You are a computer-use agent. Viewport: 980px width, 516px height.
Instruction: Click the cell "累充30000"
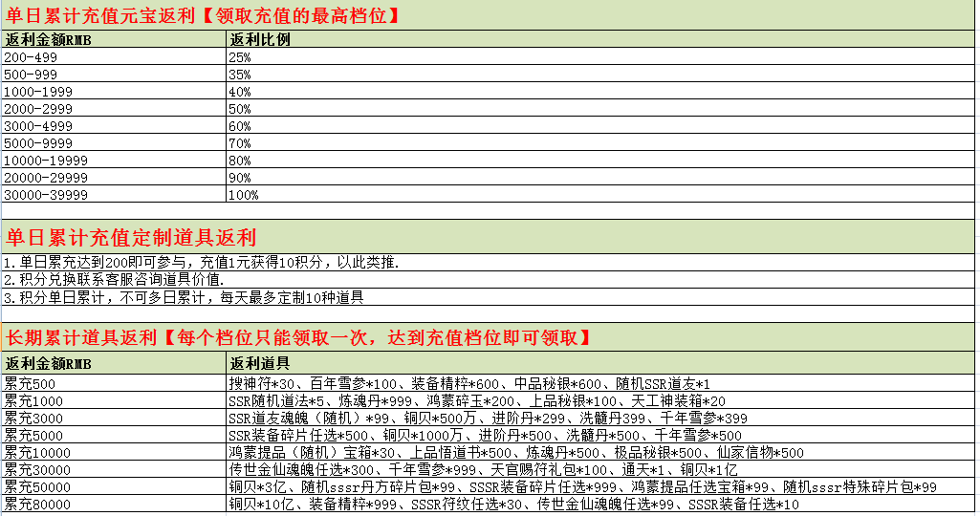coord(114,469)
